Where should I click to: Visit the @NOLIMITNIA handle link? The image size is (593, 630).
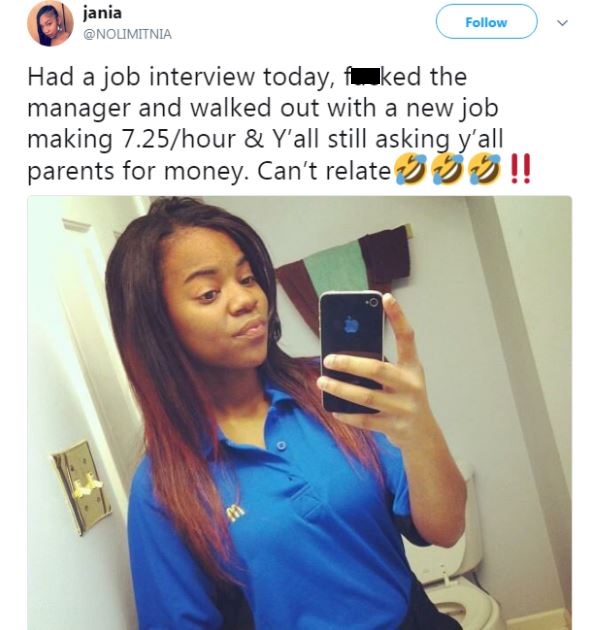127,34
